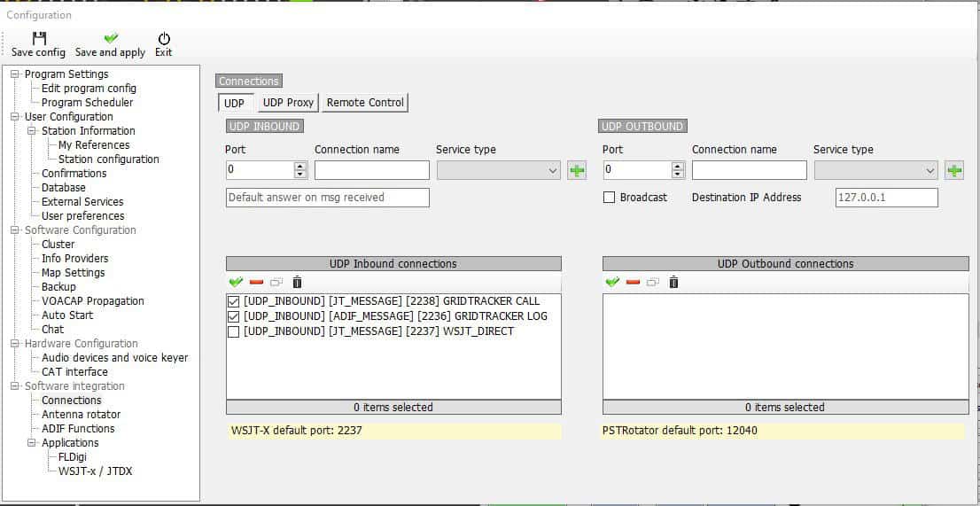Collapse the Program Settings tree node
Screen dimensions: 980x506
(15, 74)
